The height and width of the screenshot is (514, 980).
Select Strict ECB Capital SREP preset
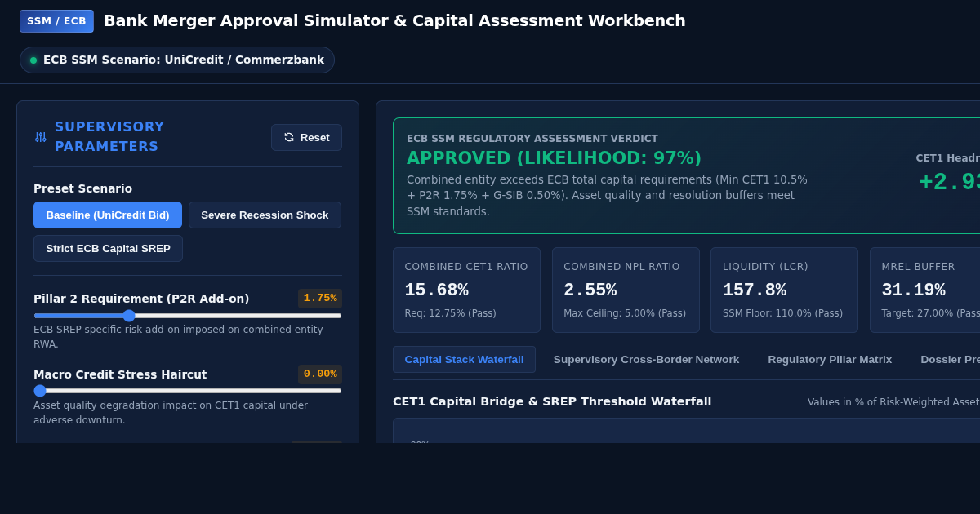point(108,249)
